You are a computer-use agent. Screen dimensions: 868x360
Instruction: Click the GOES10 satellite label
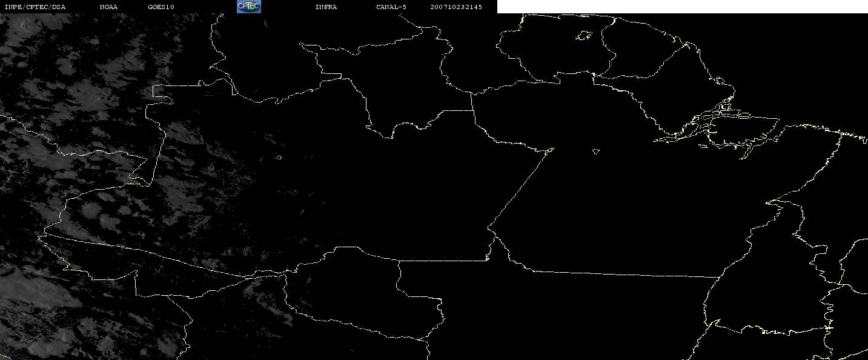(x=161, y=7)
